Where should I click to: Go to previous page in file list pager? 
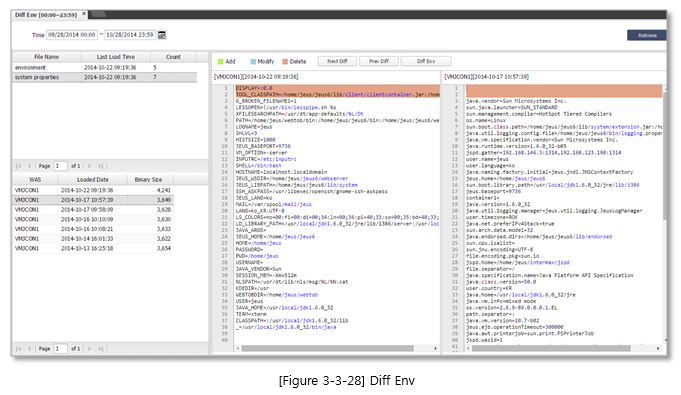(30, 166)
